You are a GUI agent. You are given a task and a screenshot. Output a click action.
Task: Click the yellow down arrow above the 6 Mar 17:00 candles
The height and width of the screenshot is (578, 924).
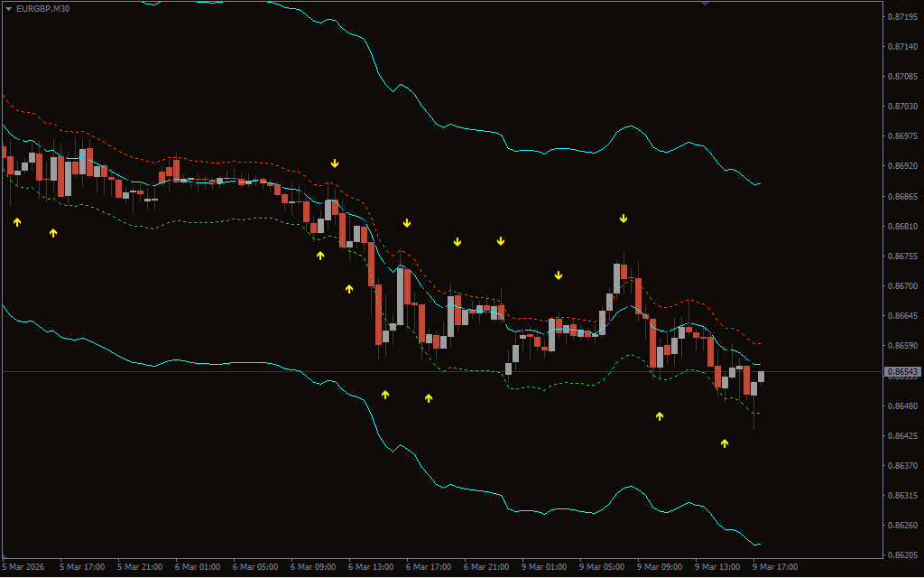coord(407,223)
